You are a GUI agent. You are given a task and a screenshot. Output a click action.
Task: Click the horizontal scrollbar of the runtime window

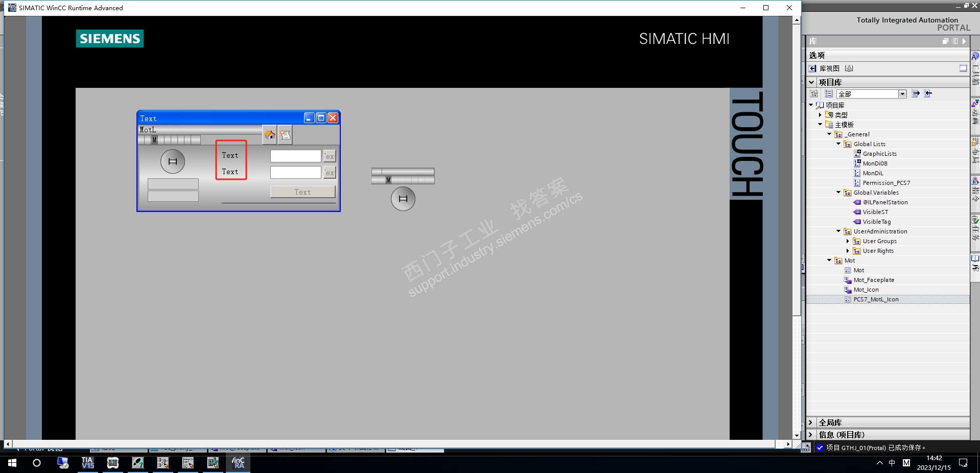pyautogui.click(x=398, y=444)
